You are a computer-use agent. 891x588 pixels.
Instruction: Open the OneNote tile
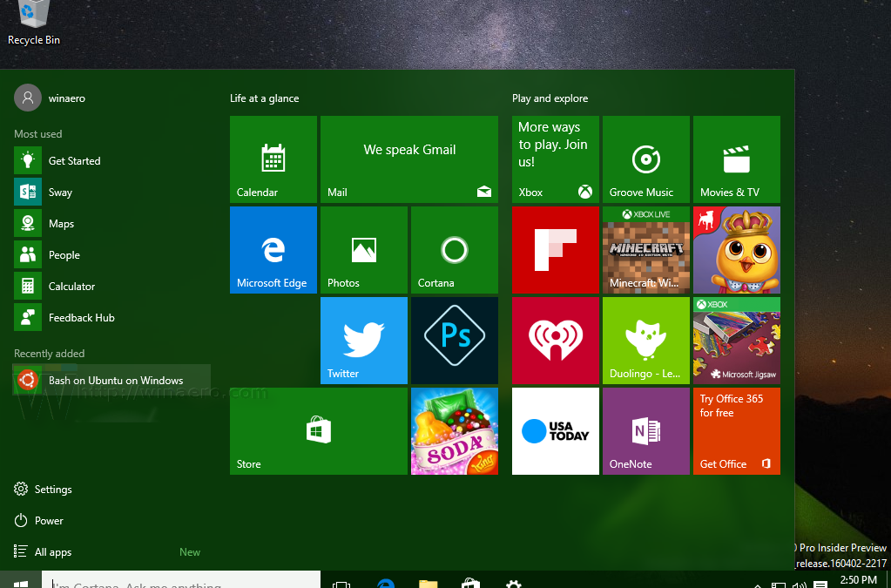645,431
